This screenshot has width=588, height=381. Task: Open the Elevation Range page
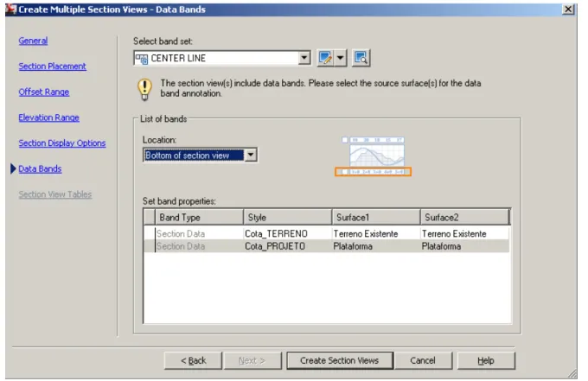48,117
